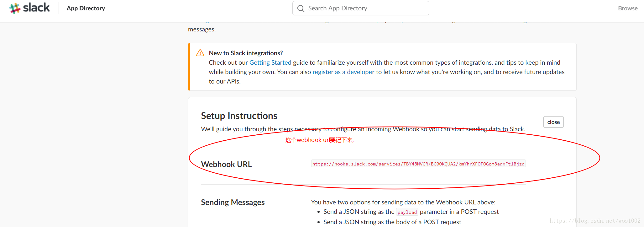This screenshot has width=644, height=227.
Task: Click the Webhook URL label
Action: pyautogui.click(x=226, y=164)
